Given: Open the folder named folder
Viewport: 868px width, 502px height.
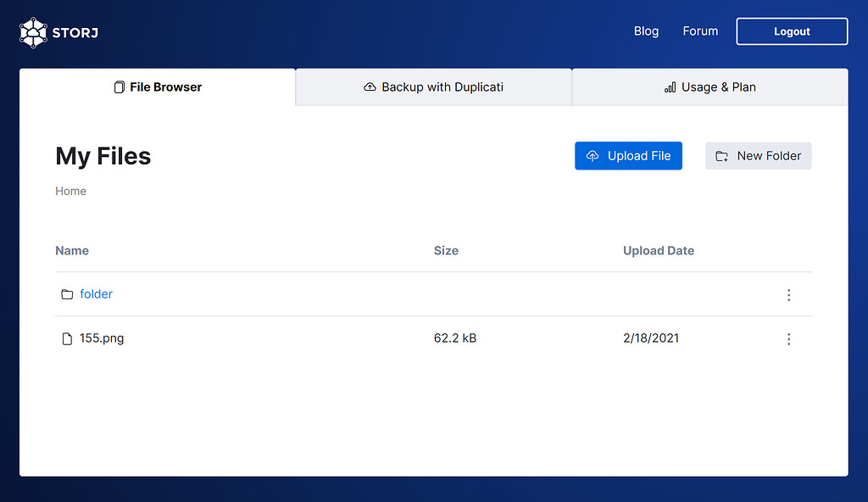Looking at the screenshot, I should [x=97, y=294].
